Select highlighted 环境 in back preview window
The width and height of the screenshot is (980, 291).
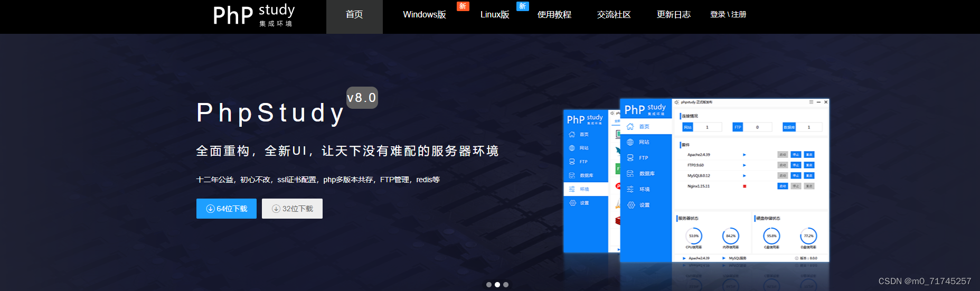(586, 189)
